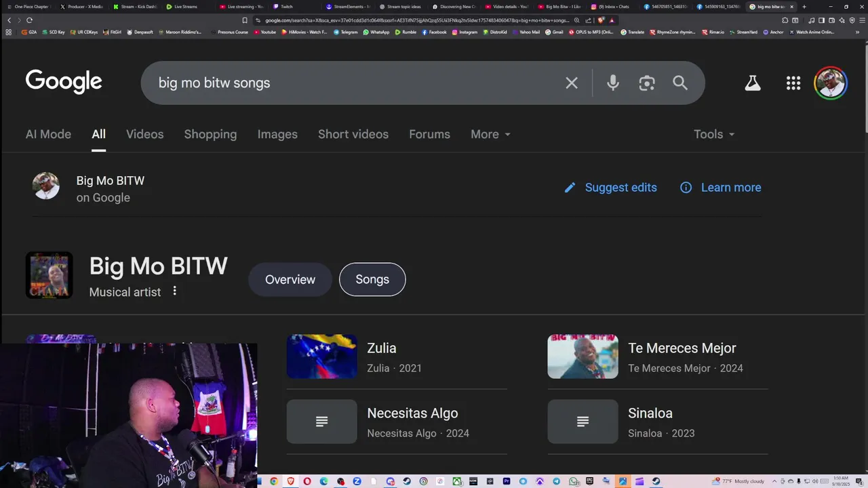Screen dimensions: 868x488
Task: Open Telegram from the taskbar
Action: [x=557, y=481]
